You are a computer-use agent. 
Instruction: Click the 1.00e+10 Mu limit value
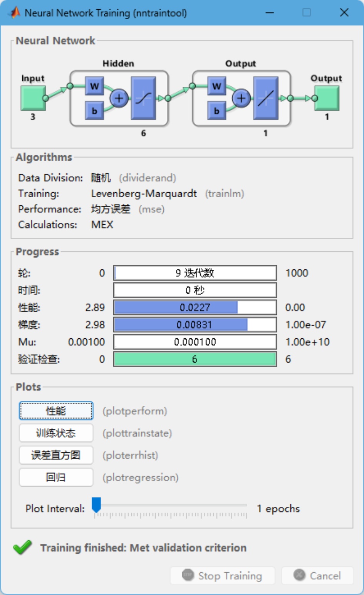[x=307, y=342]
